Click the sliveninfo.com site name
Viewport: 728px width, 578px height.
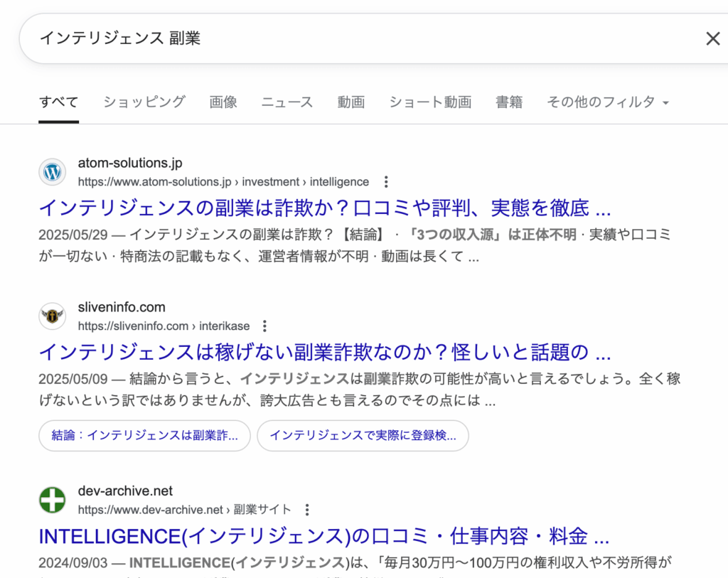pyautogui.click(x=122, y=307)
